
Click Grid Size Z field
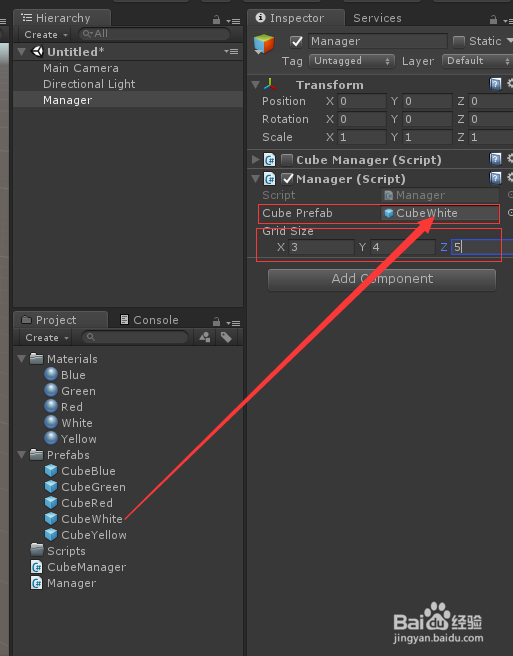click(x=482, y=247)
